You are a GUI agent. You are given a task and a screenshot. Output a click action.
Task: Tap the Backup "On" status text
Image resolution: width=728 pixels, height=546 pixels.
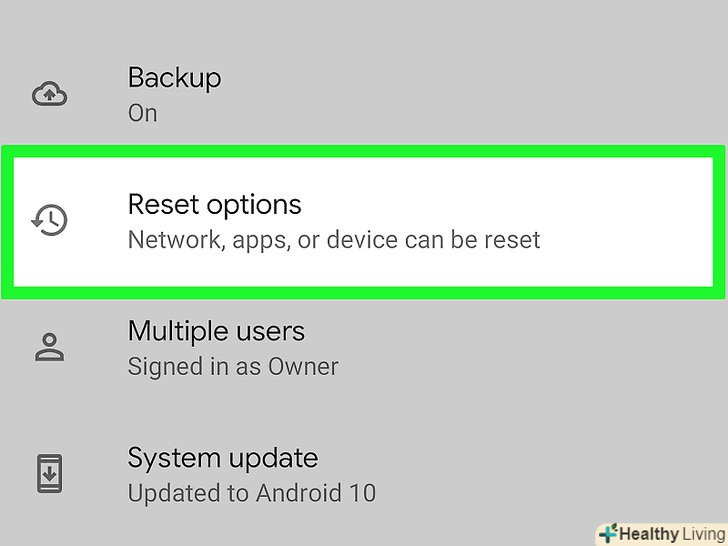click(143, 113)
